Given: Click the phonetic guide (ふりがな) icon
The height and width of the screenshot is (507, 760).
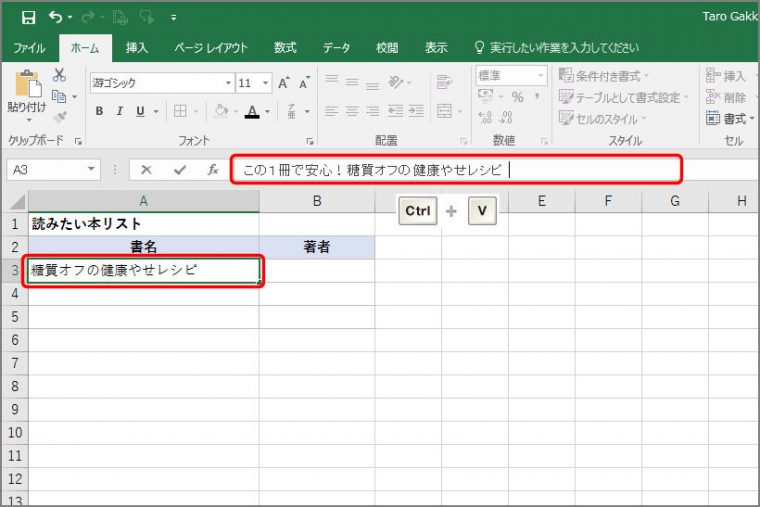Looking at the screenshot, I should pos(291,111).
